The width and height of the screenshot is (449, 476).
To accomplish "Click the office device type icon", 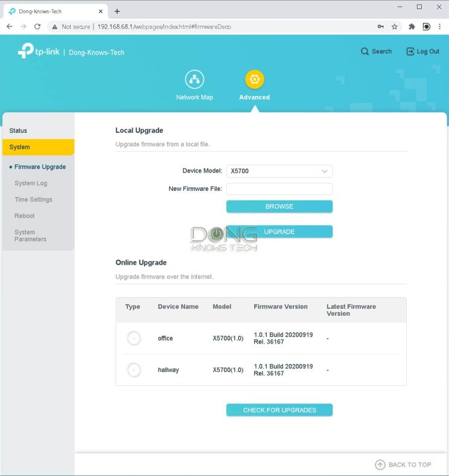I will (134, 338).
